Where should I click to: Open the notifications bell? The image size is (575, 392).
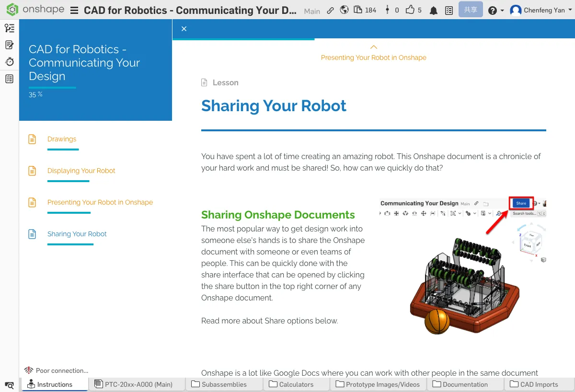tap(434, 11)
